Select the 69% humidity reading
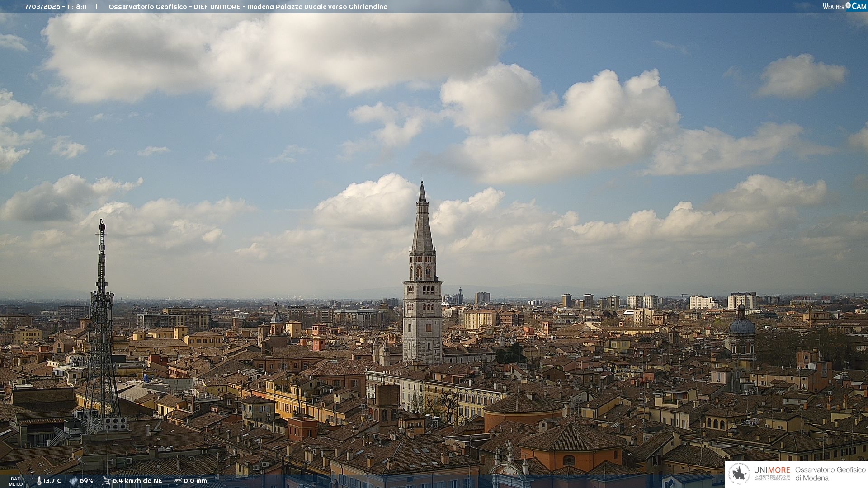This screenshot has height=488, width=868. [x=86, y=481]
